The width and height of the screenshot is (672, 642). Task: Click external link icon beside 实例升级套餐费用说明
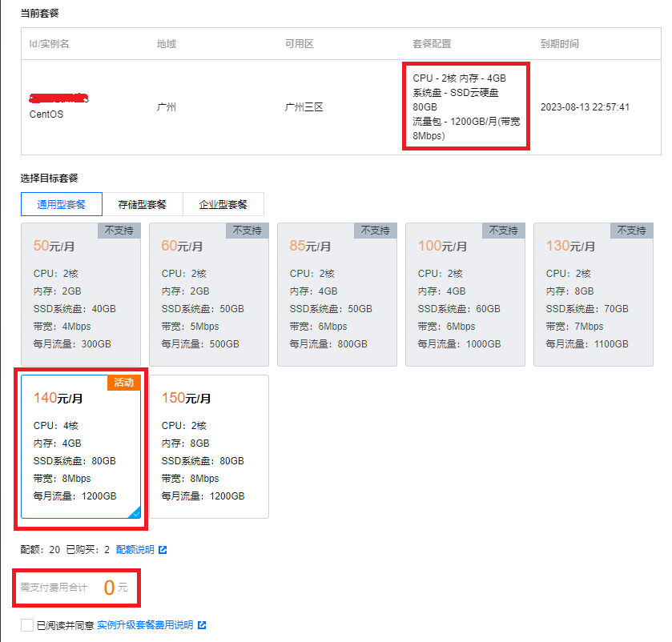(202, 625)
